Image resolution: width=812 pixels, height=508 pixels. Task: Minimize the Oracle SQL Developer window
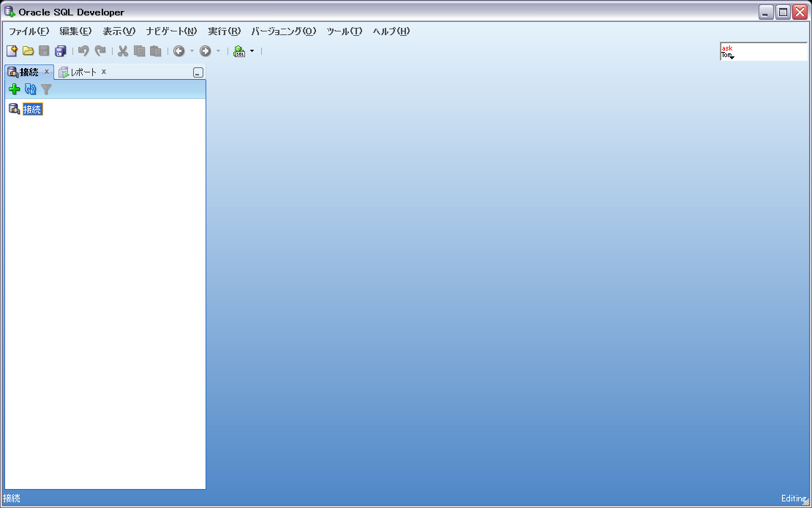point(767,12)
